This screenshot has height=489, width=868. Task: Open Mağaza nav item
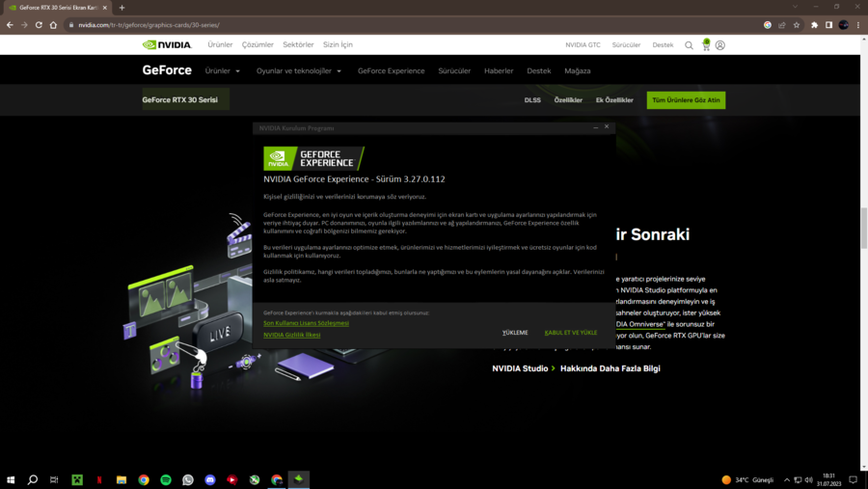(578, 70)
